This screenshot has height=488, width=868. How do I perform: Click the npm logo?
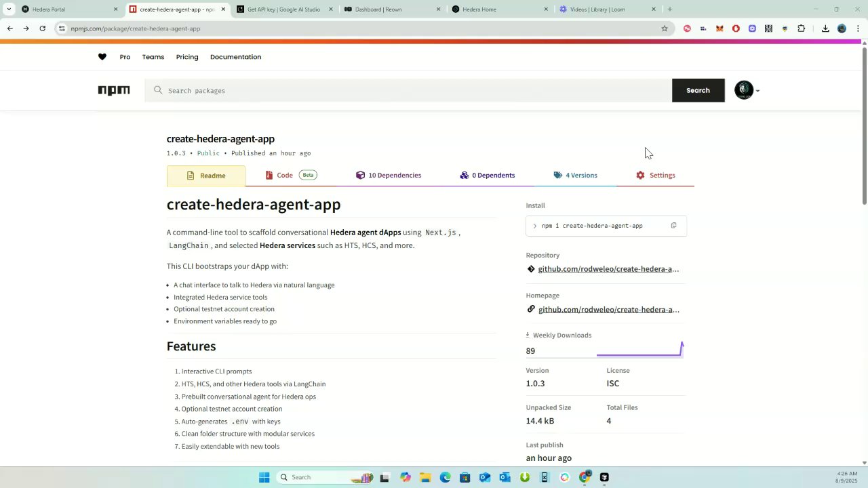114,90
